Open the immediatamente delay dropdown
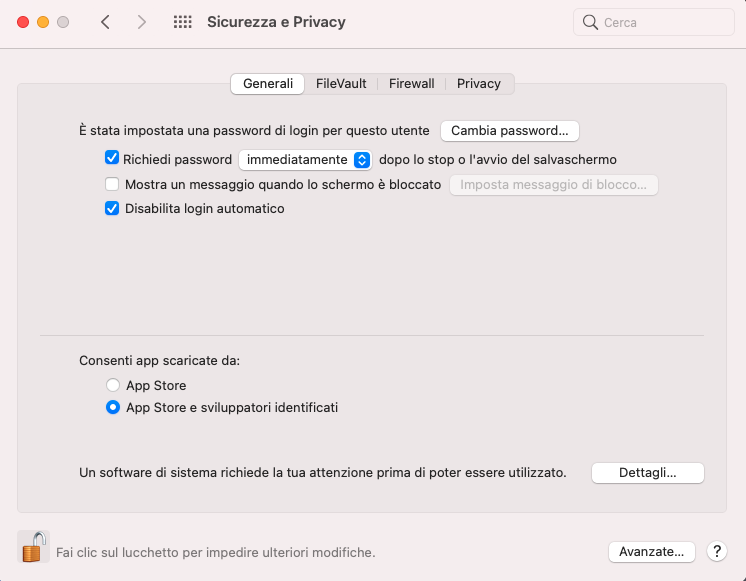Screen dimensions: 746x581 coord(305,159)
